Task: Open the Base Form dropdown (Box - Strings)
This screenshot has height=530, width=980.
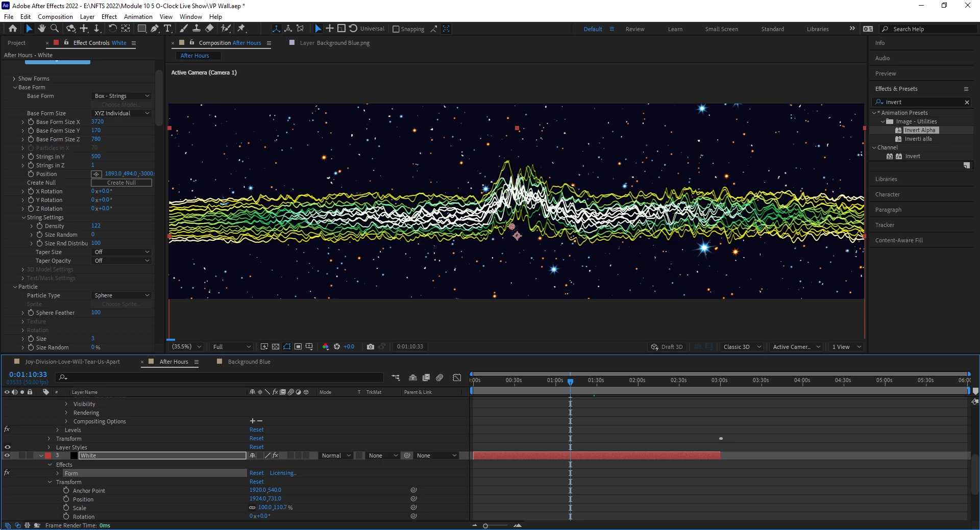Action: pyautogui.click(x=121, y=96)
